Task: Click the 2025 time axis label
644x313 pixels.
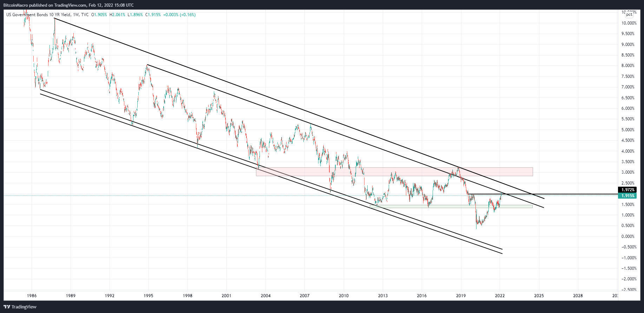Action: coord(539,296)
